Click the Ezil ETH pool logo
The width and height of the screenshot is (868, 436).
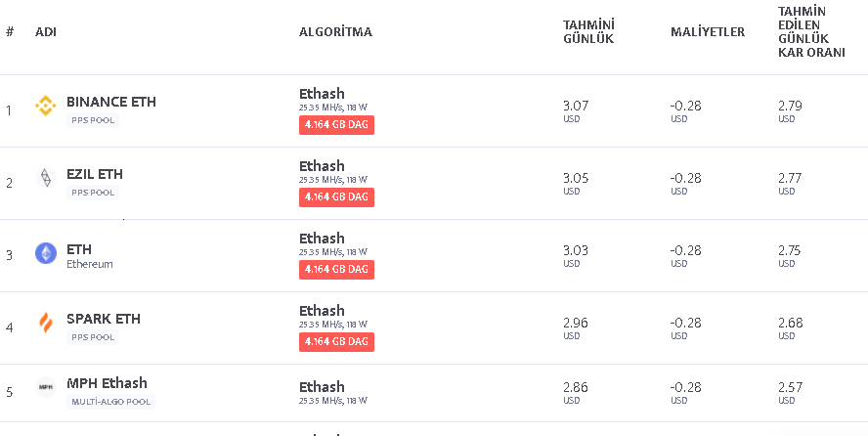46,178
